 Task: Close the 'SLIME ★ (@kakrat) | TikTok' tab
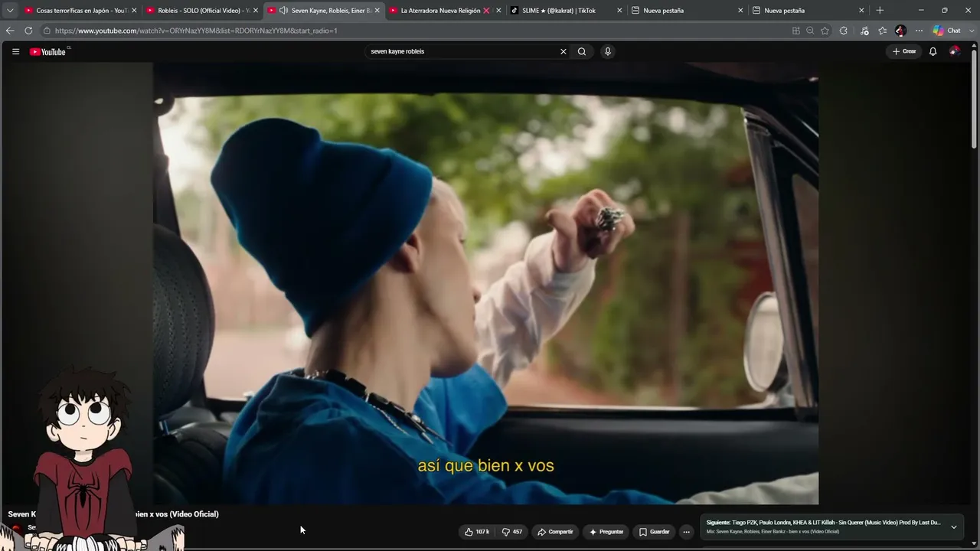(x=619, y=11)
